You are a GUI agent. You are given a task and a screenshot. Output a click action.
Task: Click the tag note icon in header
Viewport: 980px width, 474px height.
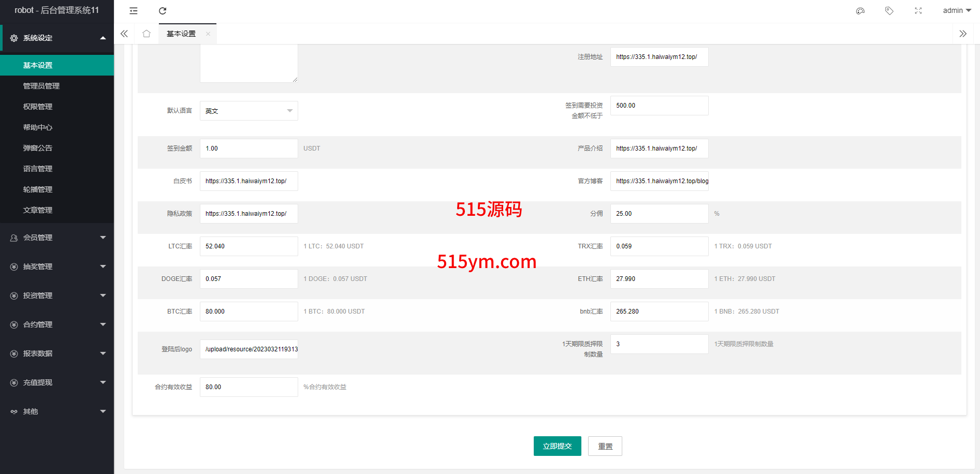[x=889, y=11]
